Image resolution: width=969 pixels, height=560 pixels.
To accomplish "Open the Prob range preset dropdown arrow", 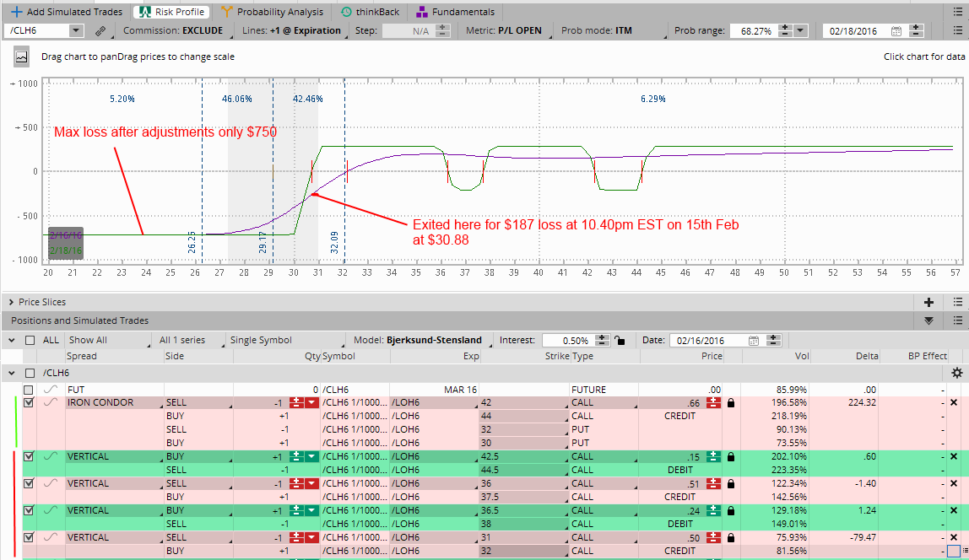I will click(x=800, y=31).
